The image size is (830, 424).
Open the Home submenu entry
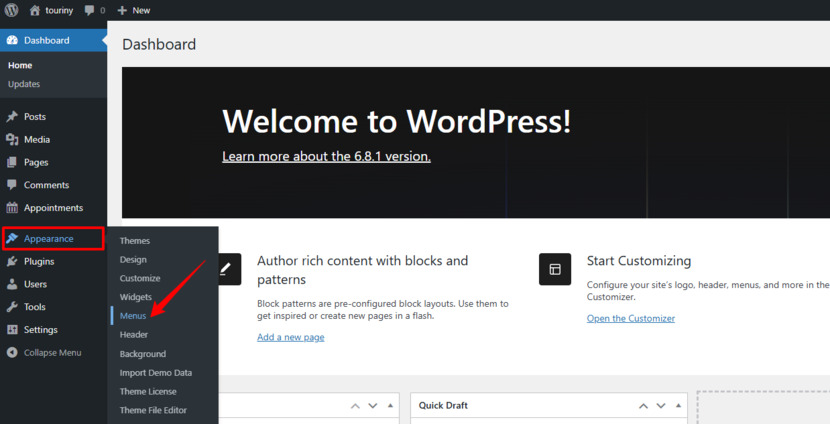(x=20, y=65)
